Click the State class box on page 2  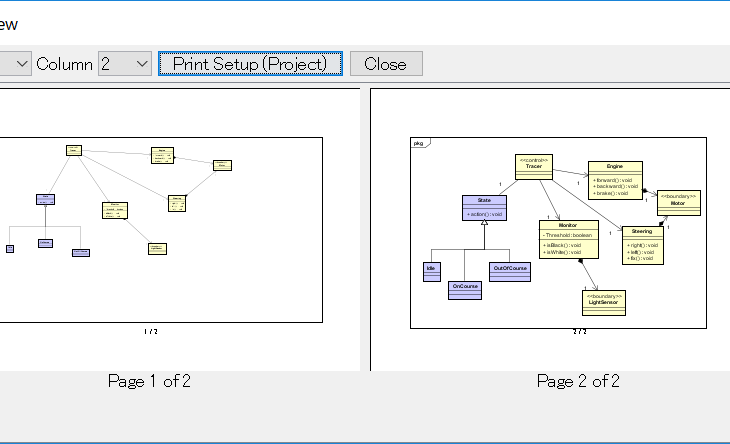[484, 207]
